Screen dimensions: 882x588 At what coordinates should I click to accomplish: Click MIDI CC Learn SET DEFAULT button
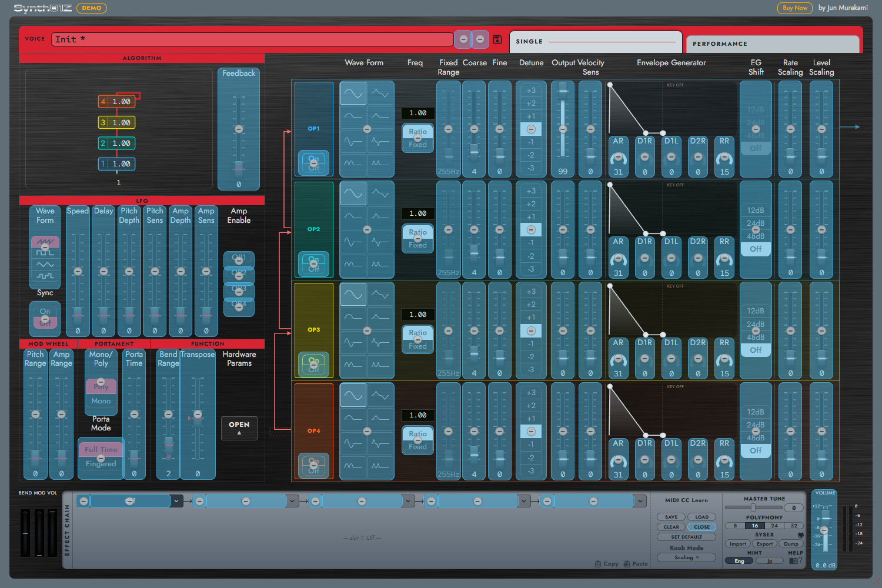[x=687, y=537]
